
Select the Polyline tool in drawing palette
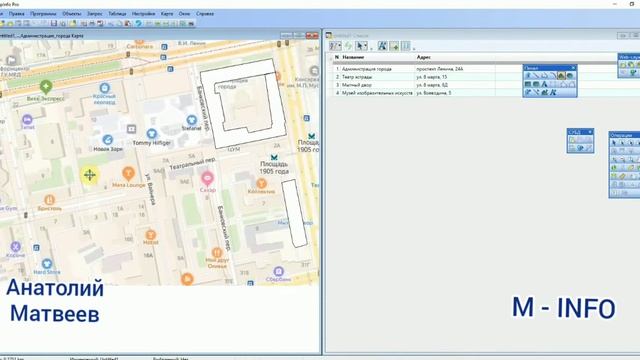(544, 76)
